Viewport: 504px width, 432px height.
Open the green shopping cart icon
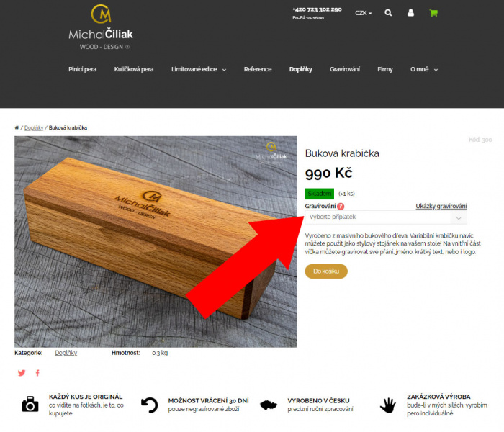pyautogui.click(x=433, y=13)
